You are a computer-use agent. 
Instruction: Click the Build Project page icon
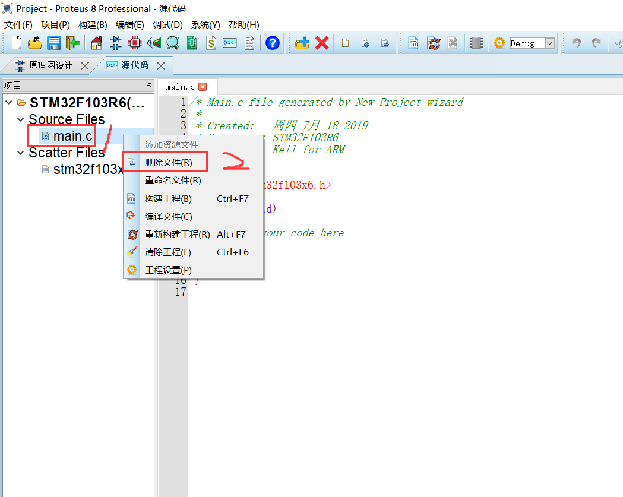(413, 43)
